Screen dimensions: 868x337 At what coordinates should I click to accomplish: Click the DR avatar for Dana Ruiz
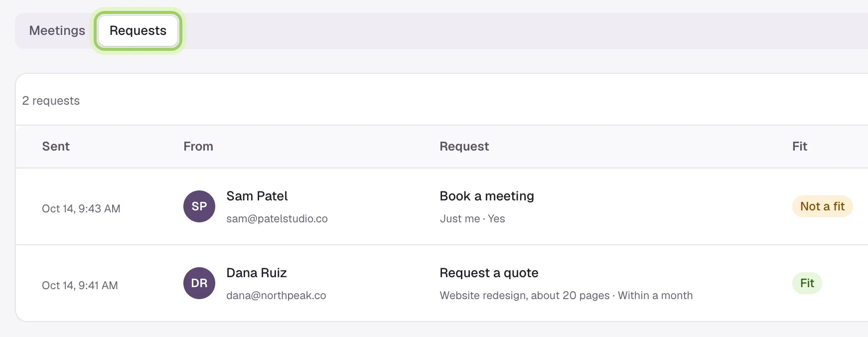tap(199, 283)
